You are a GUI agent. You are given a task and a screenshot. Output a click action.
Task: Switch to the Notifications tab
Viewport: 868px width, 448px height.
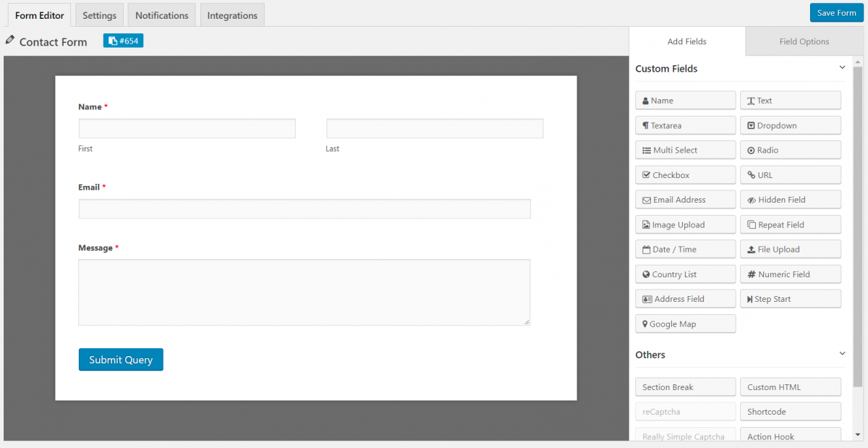(161, 14)
